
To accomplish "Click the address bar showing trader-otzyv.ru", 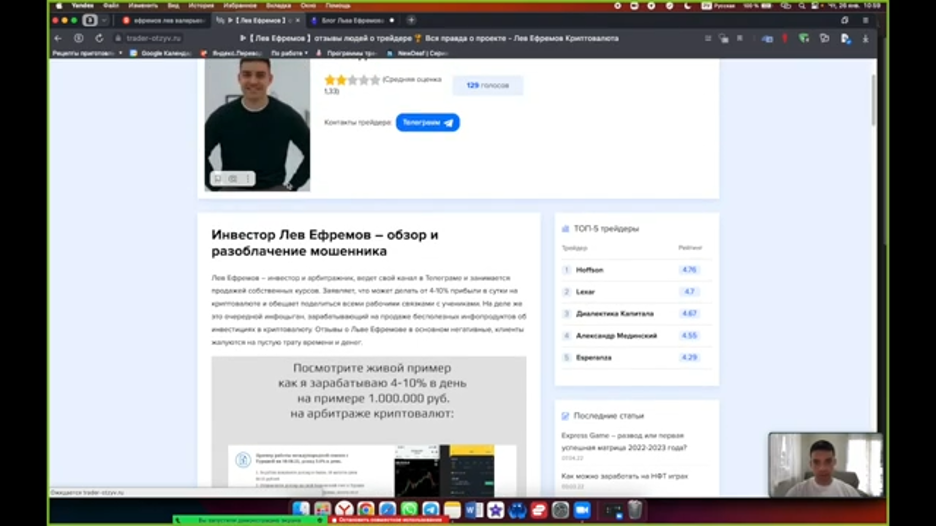I will point(153,38).
